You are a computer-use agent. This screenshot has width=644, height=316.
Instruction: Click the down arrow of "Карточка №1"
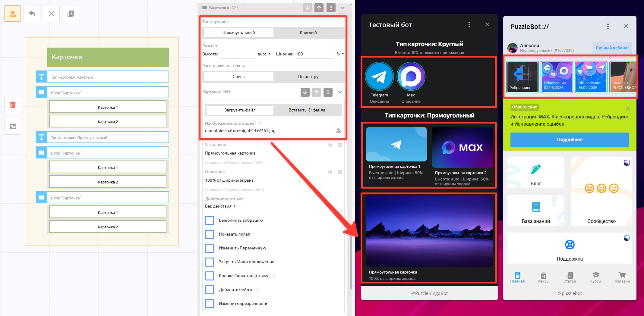coord(305,92)
